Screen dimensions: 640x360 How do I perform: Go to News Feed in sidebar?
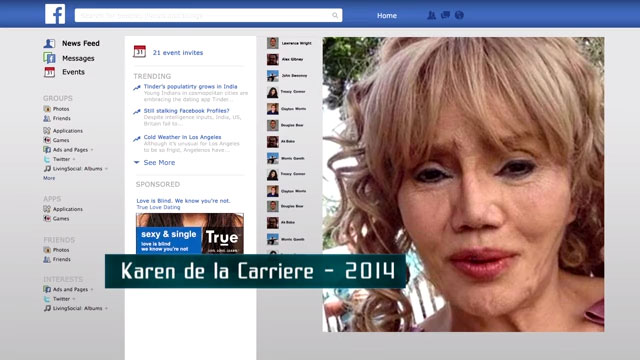[80, 43]
